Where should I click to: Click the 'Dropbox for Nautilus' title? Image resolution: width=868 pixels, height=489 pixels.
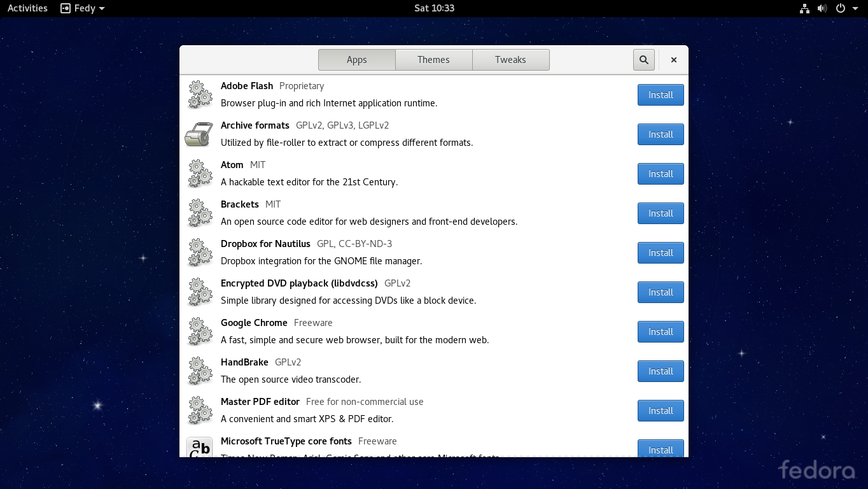pos(265,244)
